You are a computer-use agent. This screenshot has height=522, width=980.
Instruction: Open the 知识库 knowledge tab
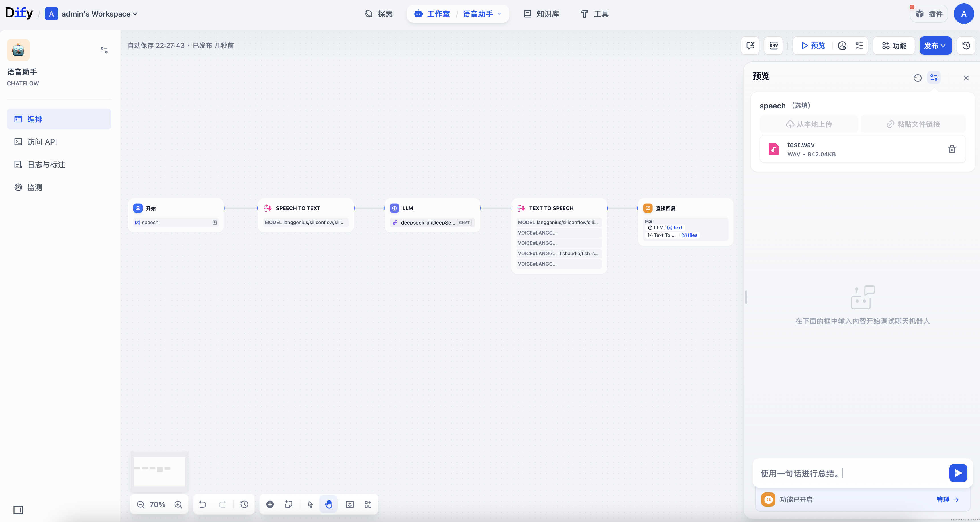coord(541,14)
